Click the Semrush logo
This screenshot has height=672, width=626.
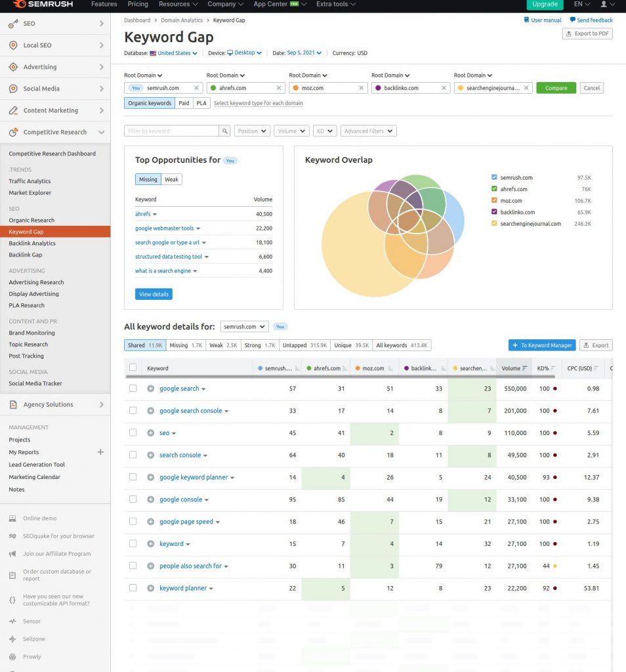pos(43,5)
